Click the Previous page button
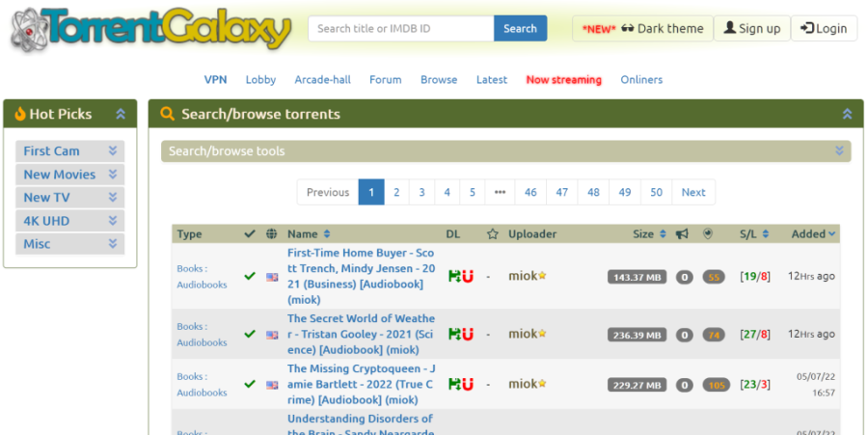868x435 pixels. coord(328,192)
